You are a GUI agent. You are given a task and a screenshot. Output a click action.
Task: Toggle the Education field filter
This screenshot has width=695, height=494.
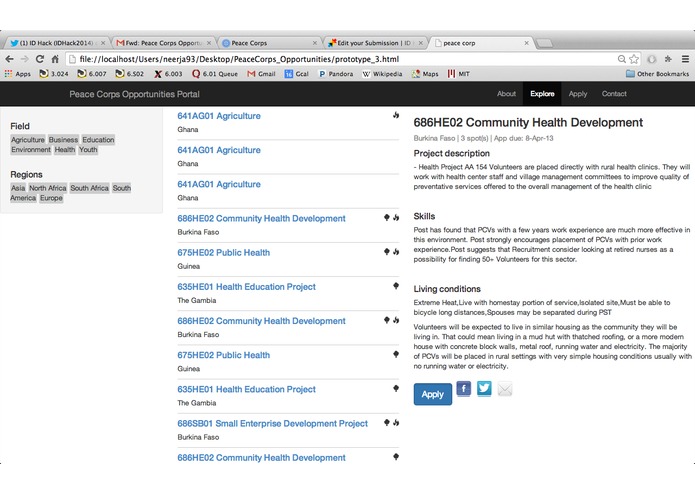coord(98,140)
